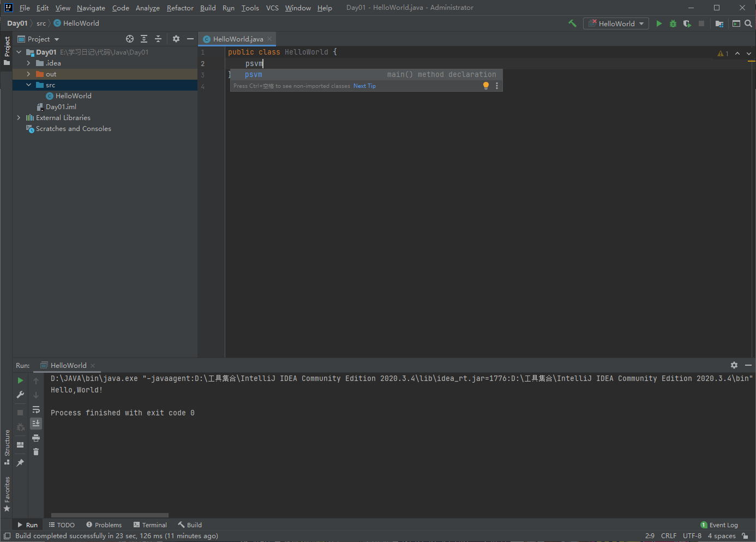This screenshot has height=542, width=756.
Task: Go to previous highlighted error arrow
Action: click(x=737, y=53)
